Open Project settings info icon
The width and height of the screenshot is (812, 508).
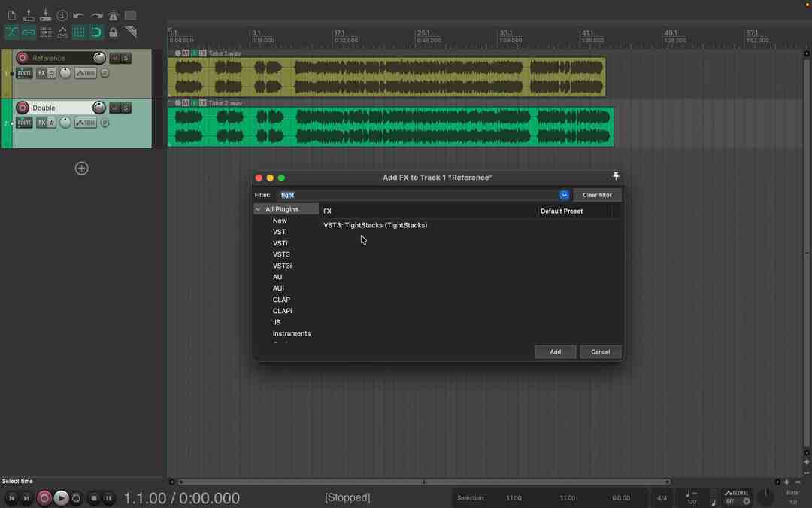pyautogui.click(x=62, y=15)
